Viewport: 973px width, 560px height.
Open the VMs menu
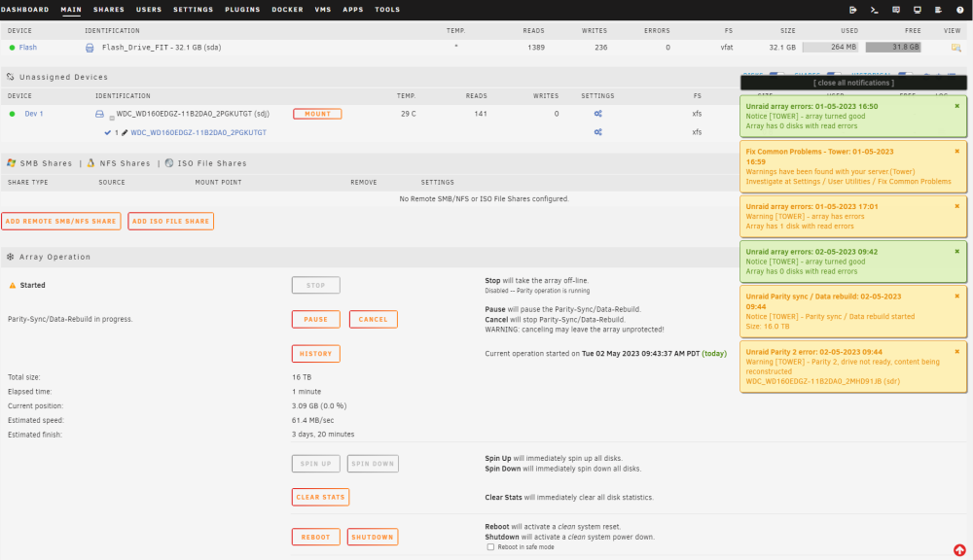click(323, 10)
